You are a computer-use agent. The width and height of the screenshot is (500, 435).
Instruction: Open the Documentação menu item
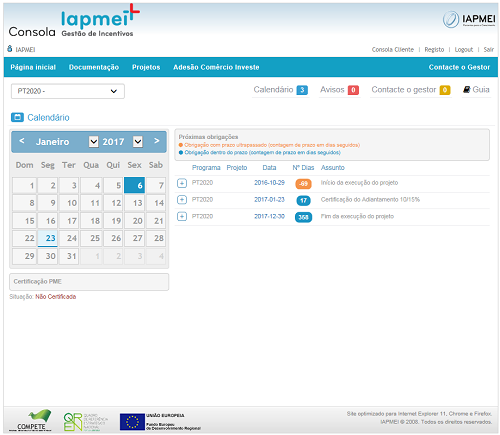(x=94, y=67)
